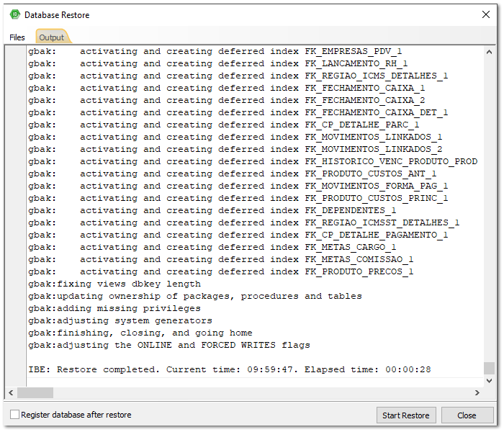The width and height of the screenshot is (504, 432).
Task: Click the FK_EMPRESAS_PDV_1 log line
Action: point(215,51)
